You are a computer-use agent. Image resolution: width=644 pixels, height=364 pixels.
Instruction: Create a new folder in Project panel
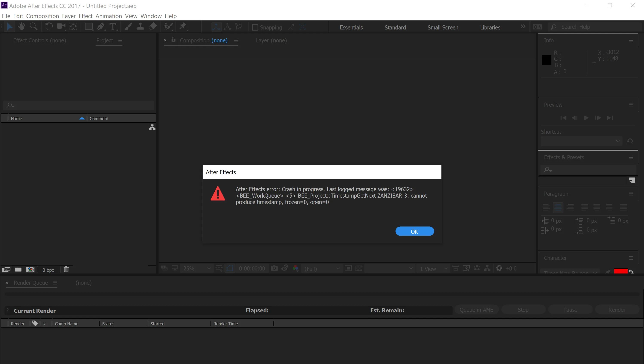(18, 269)
